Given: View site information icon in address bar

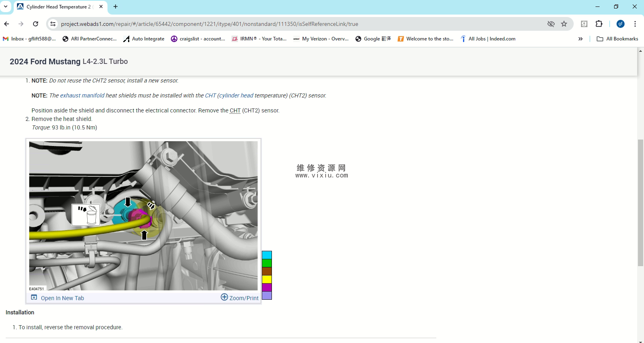Looking at the screenshot, I should 53,24.
